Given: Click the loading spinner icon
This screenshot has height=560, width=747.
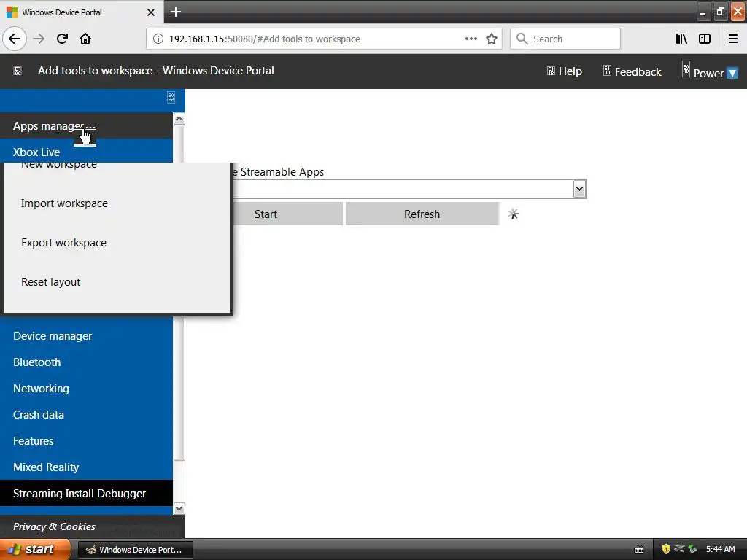Looking at the screenshot, I should pyautogui.click(x=514, y=214).
